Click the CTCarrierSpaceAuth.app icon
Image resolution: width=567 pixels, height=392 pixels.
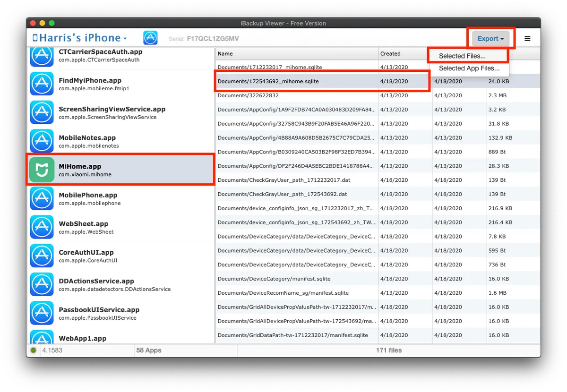pos(42,56)
